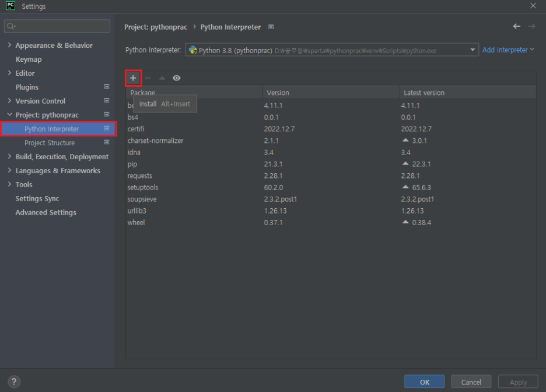Image resolution: width=546 pixels, height=392 pixels.
Task: Click in the settings search field
Action: [57, 26]
